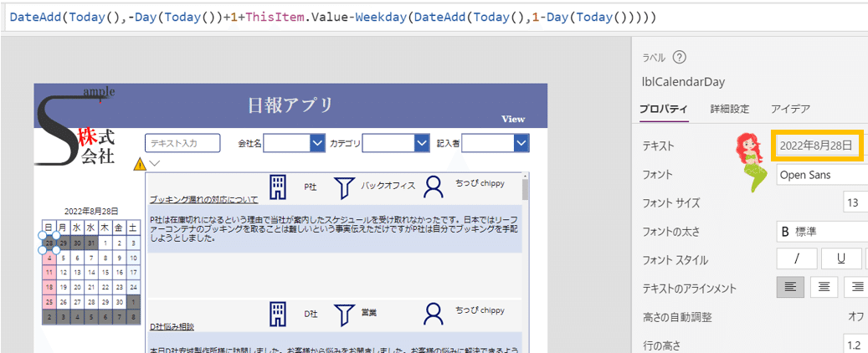Click the バックオフィス category label
Image resolution: width=868 pixels, height=353 pixels.
tap(388, 186)
